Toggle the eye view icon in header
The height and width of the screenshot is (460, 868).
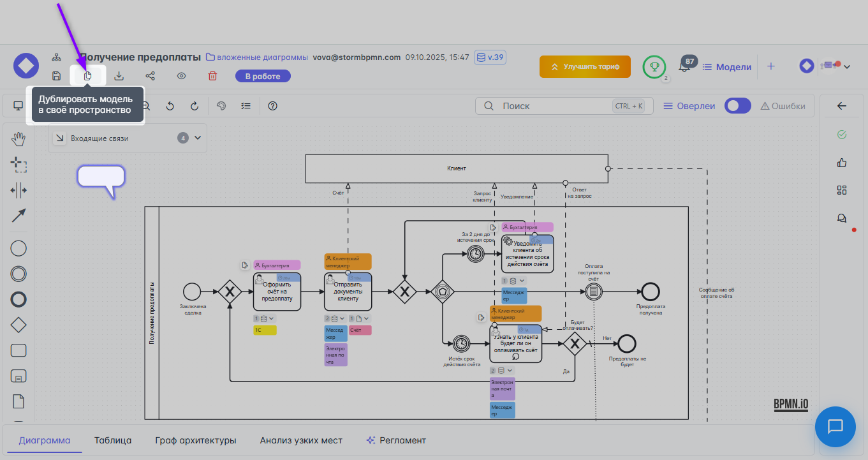[182, 76]
